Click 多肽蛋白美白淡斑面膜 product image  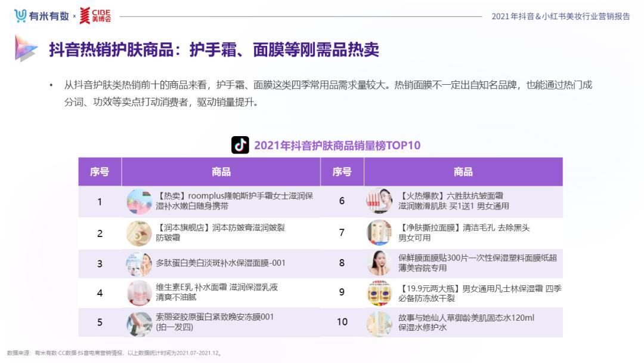coord(139,263)
